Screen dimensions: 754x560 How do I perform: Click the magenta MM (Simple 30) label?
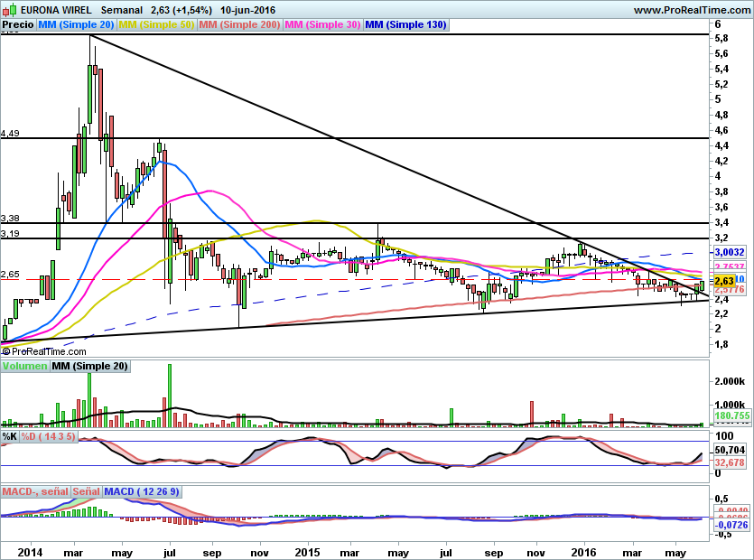click(322, 25)
